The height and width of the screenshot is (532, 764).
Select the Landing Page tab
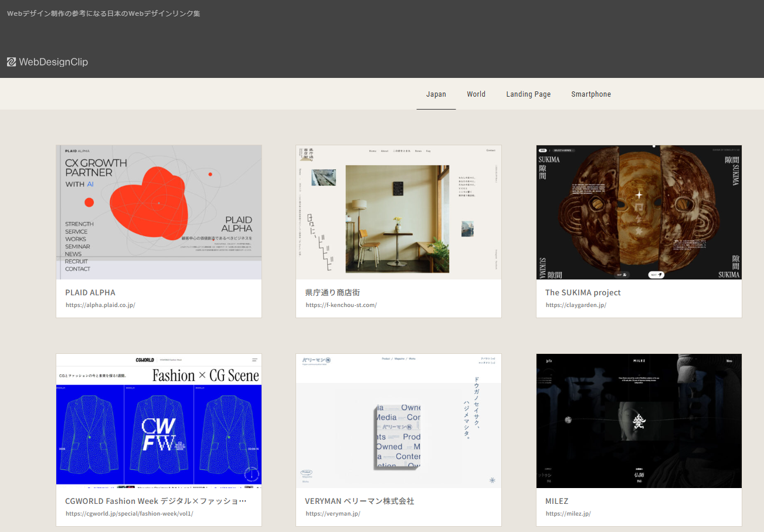528,94
